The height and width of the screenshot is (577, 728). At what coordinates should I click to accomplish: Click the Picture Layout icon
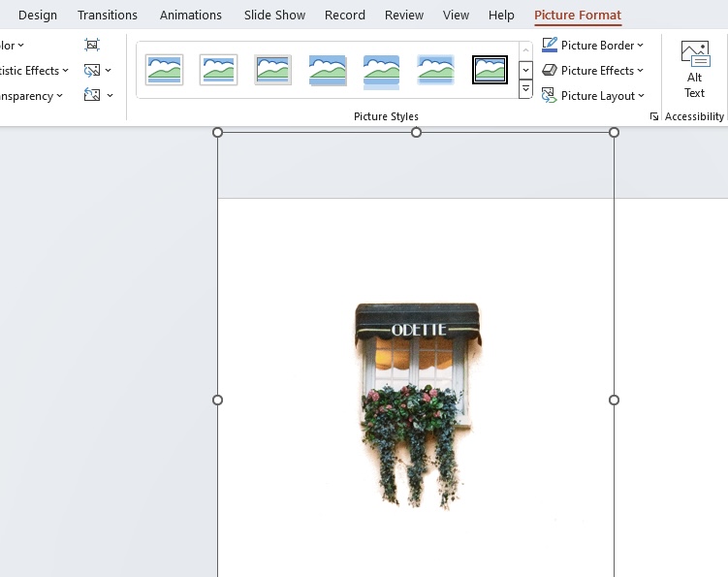[x=550, y=95]
